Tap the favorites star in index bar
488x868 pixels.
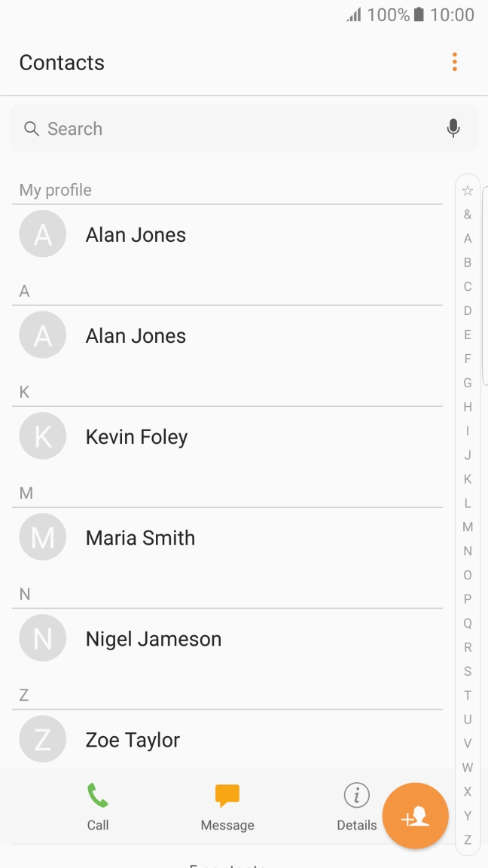468,191
